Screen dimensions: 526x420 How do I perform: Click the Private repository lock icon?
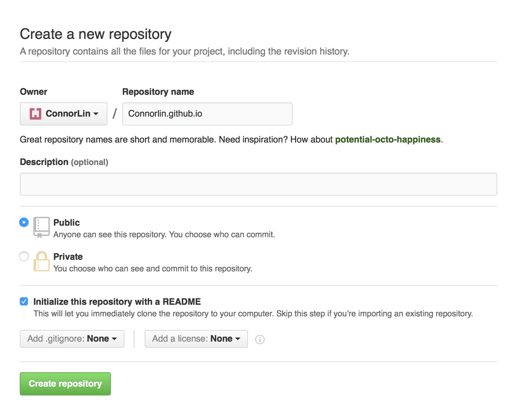pyautogui.click(x=42, y=261)
